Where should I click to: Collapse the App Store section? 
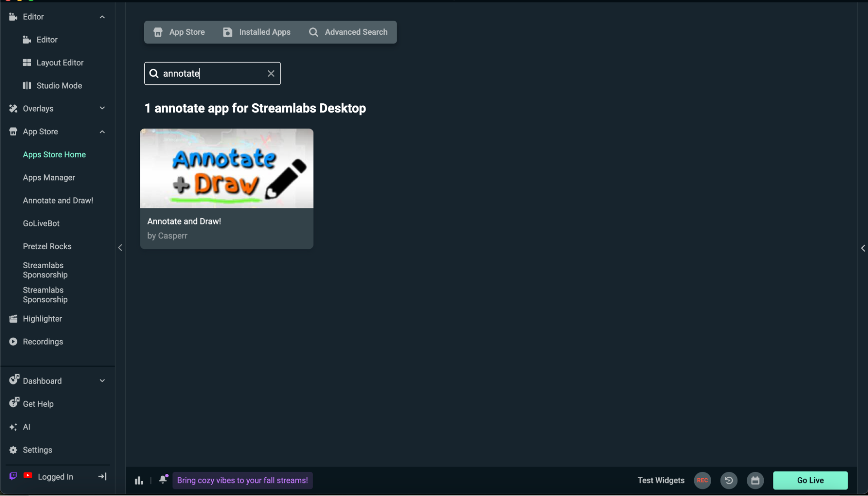pos(102,131)
